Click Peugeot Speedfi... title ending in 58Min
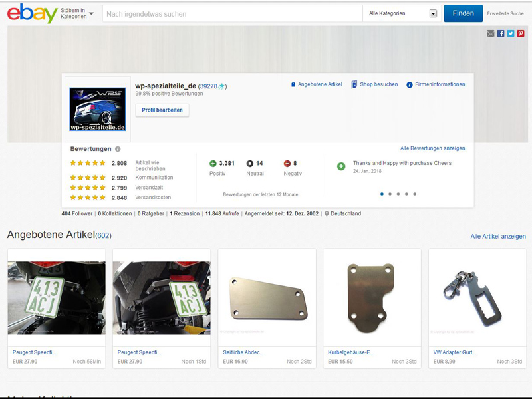Screen dimensions: 532x399 pos(35,352)
